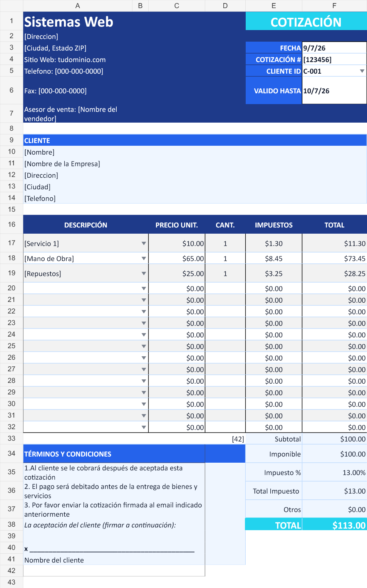367x588 pixels.
Task: Click the client [Ciudad] cell
Action: coord(195,187)
